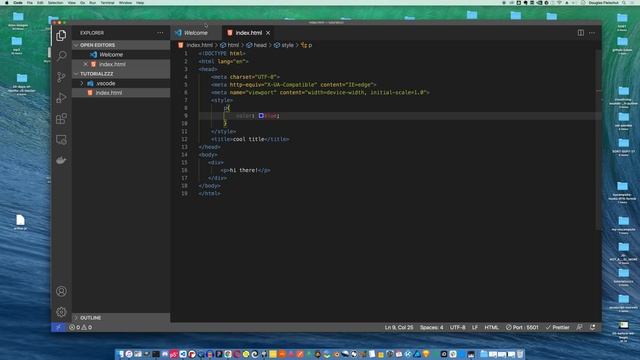Click 'cool title' text on line 12

(x=249, y=139)
